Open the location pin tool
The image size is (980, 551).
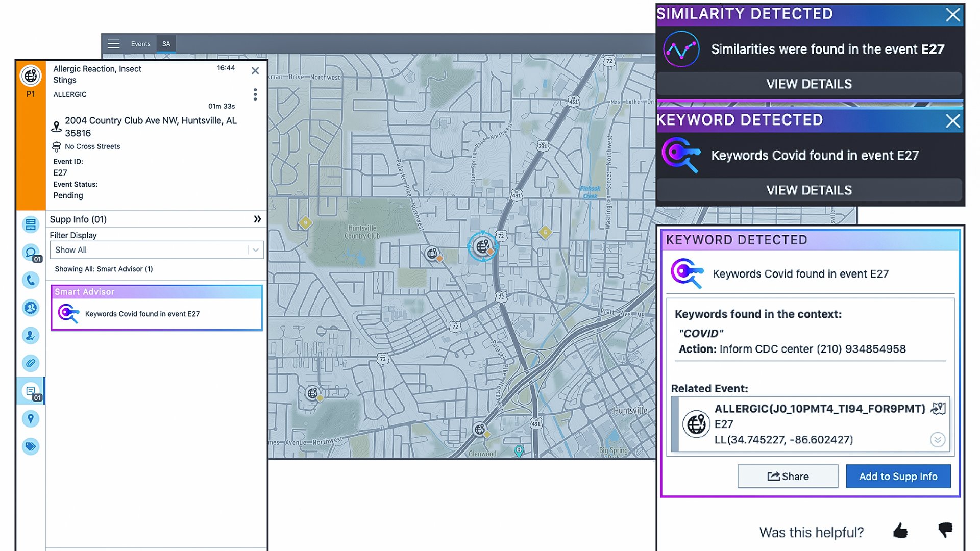pos(31,418)
